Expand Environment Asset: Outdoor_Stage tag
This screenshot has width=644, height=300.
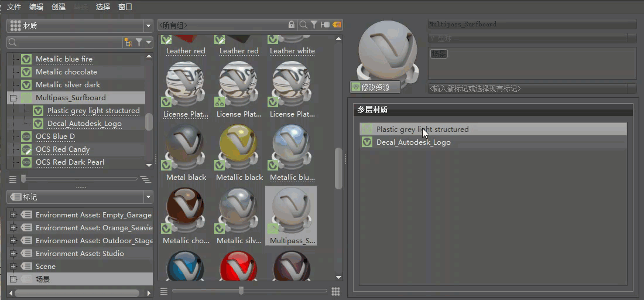[x=13, y=241]
